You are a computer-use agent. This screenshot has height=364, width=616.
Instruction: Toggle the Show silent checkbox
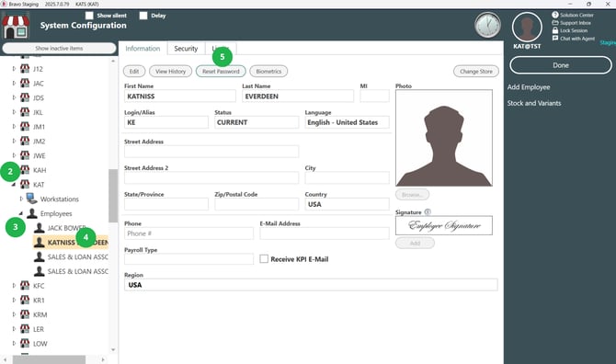point(89,16)
